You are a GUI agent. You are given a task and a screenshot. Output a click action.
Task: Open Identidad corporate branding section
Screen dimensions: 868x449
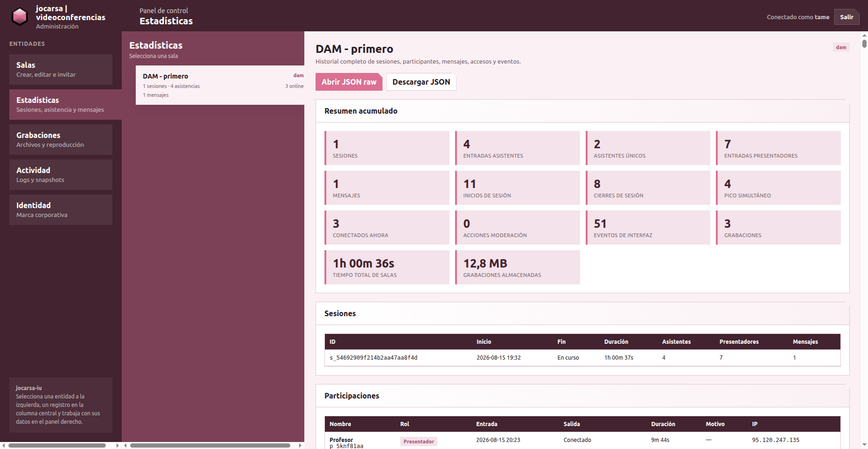point(61,210)
